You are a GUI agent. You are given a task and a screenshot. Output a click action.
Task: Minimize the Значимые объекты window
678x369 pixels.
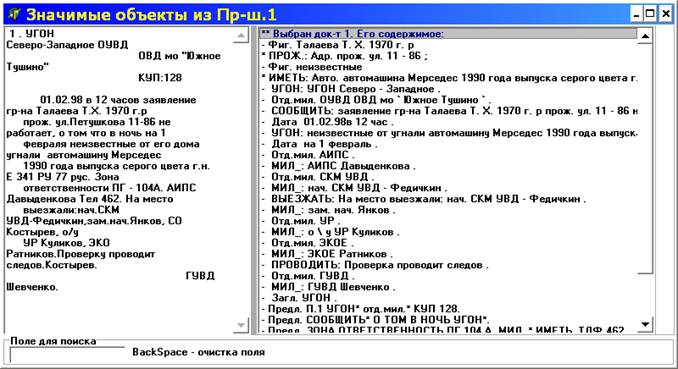(x=636, y=14)
